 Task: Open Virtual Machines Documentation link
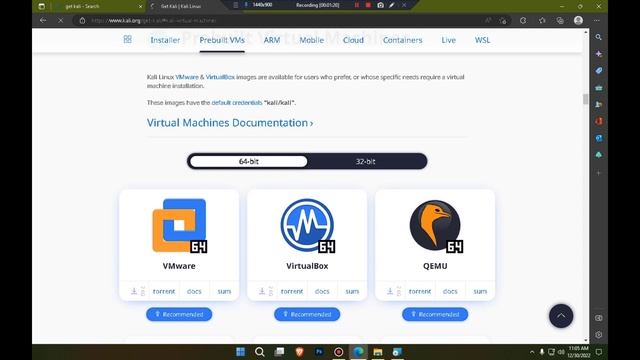230,123
